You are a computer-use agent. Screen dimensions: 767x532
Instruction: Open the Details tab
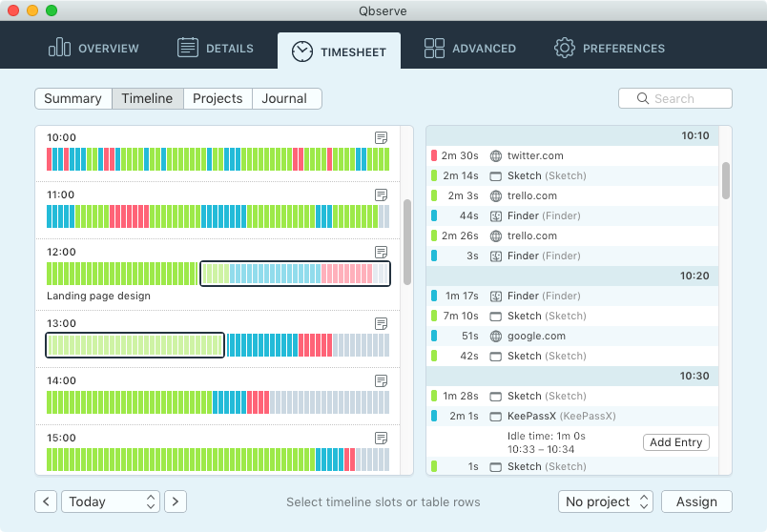[x=216, y=48]
